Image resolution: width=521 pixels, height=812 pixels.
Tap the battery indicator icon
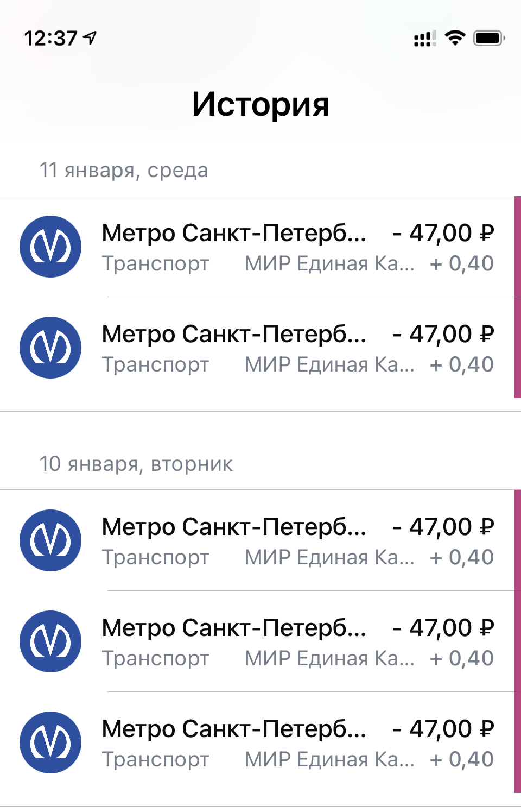pyautogui.click(x=489, y=38)
